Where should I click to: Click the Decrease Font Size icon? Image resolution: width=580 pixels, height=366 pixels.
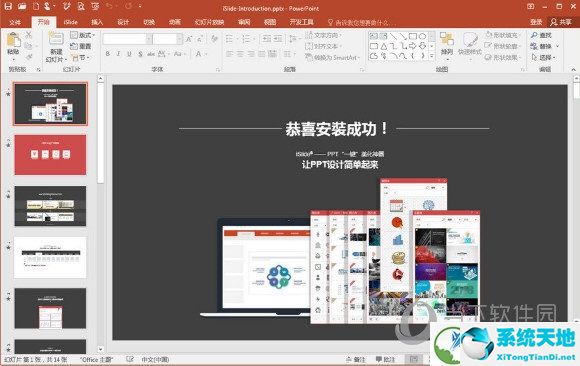[200, 39]
